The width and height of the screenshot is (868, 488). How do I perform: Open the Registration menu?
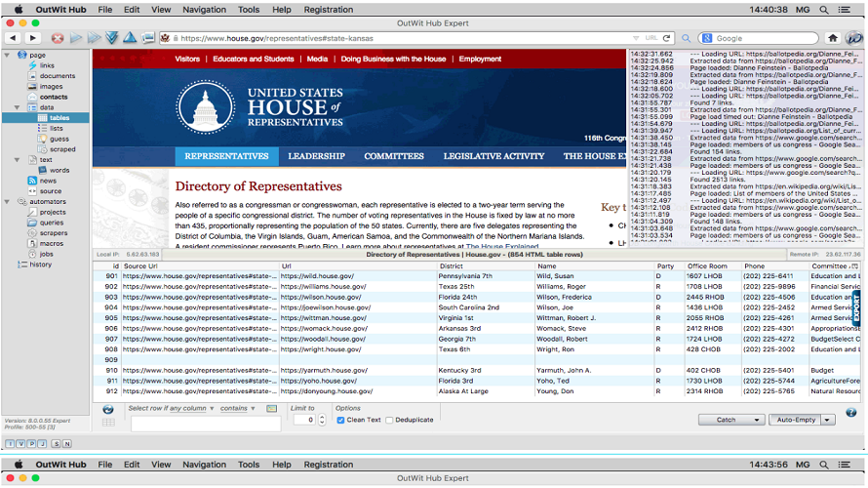[329, 10]
